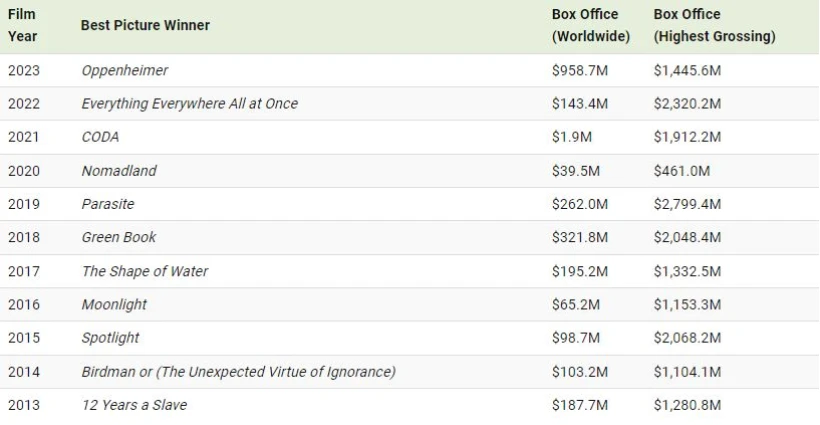The width and height of the screenshot is (820, 425).
Task: Open the Oppenheimer film title
Action: (125, 71)
